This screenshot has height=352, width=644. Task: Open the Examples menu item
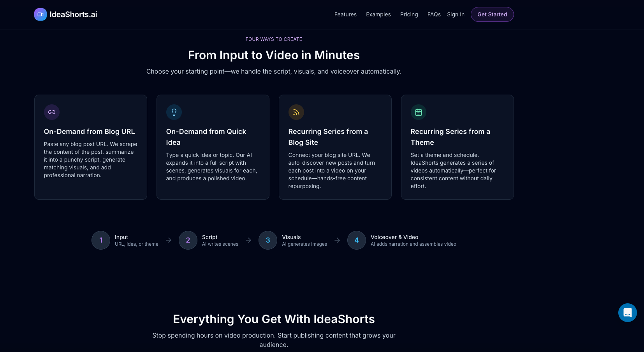pos(378,14)
